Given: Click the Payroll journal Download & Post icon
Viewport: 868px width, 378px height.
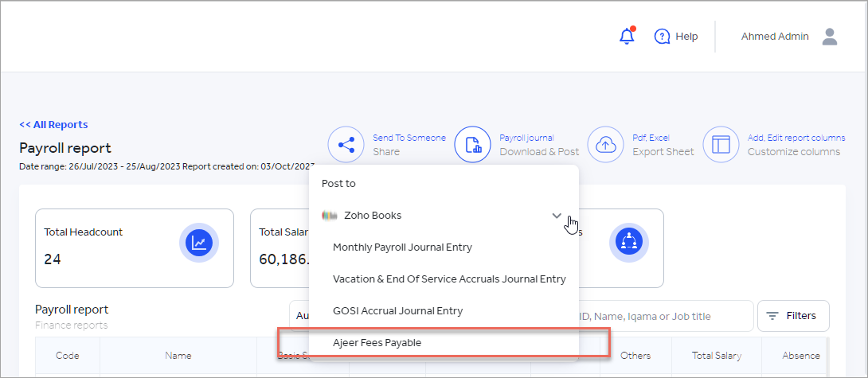Looking at the screenshot, I should 473,145.
